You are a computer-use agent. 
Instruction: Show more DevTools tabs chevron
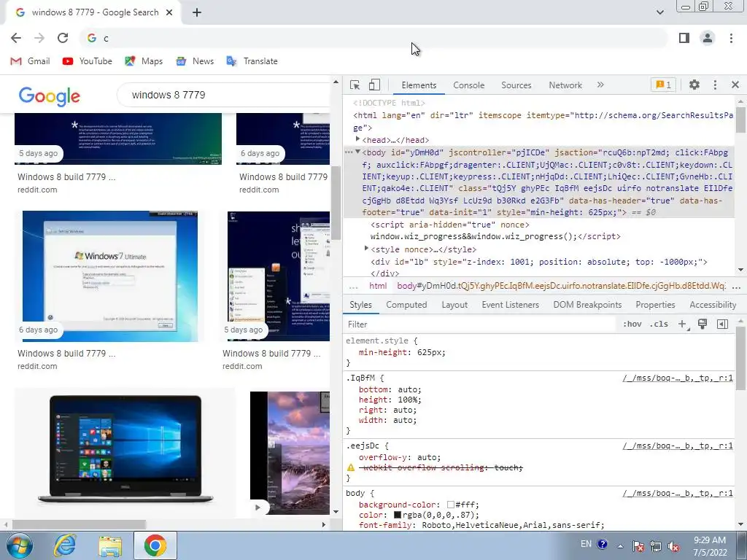click(x=600, y=85)
